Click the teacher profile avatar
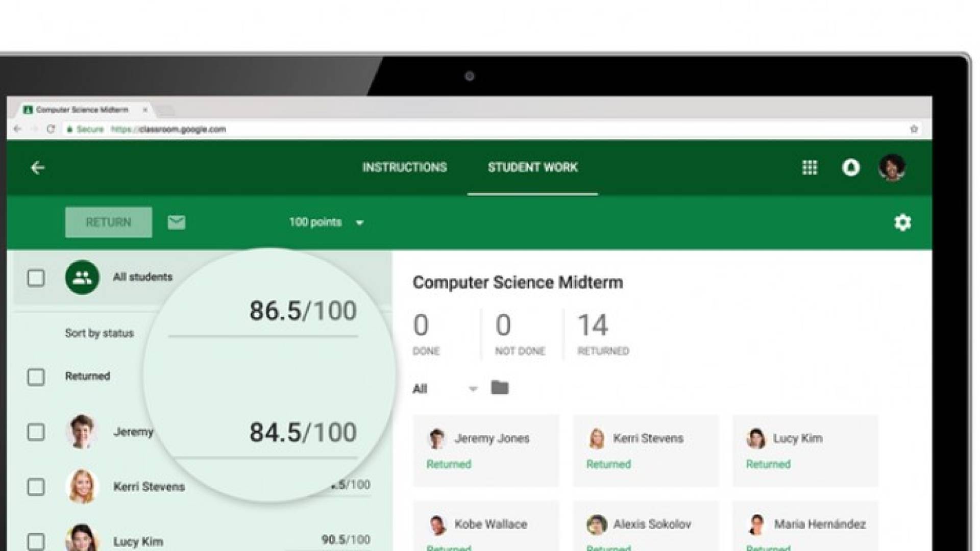The height and width of the screenshot is (551, 980). point(892,167)
